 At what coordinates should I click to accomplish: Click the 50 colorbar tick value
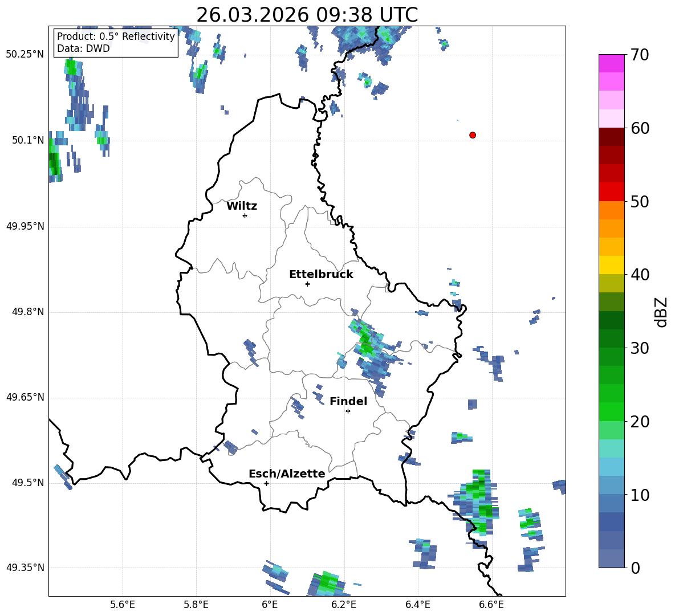(640, 201)
